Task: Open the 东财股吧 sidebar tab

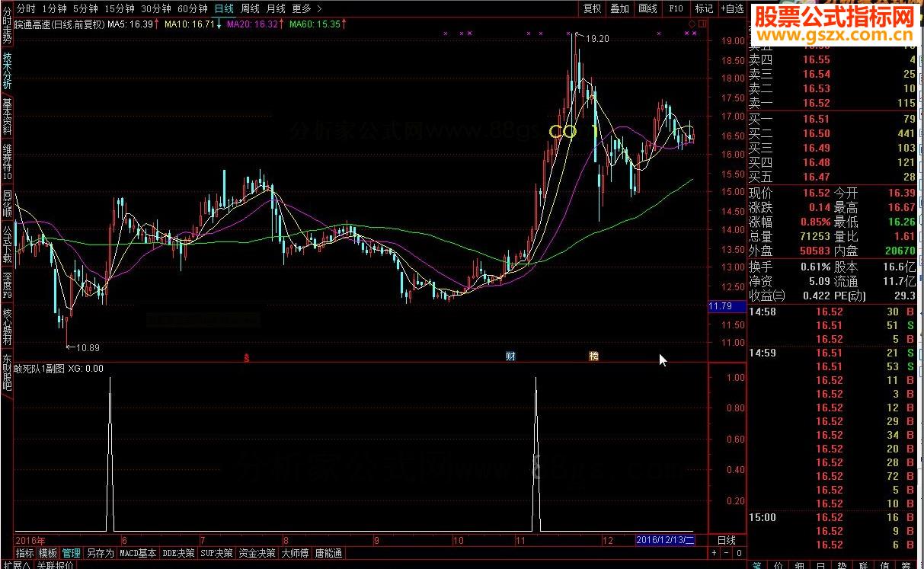Action: pyautogui.click(x=7, y=372)
